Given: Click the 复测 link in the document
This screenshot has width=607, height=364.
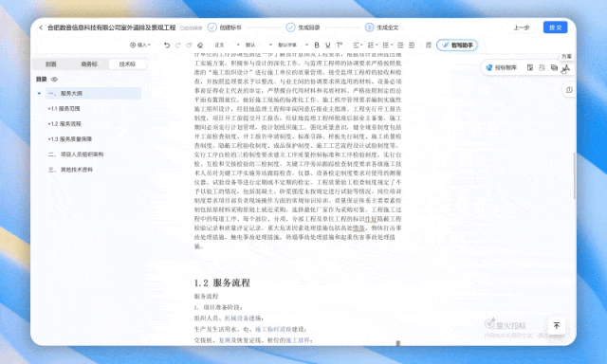Looking at the screenshot, I should (x=225, y=340).
